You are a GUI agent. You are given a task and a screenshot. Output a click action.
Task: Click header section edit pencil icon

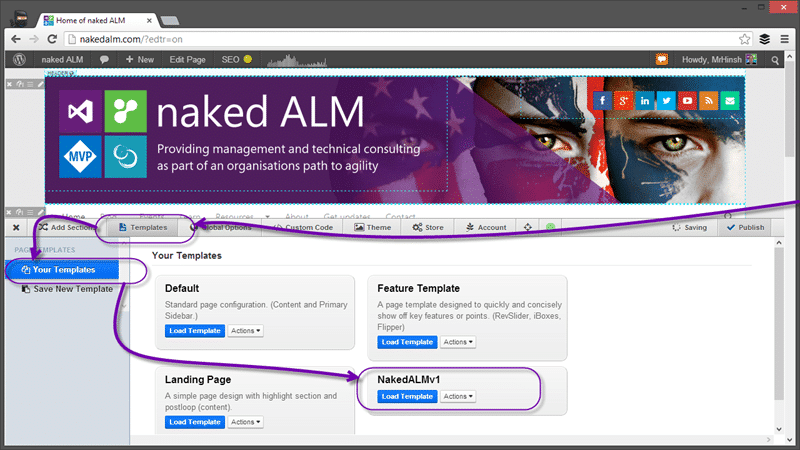point(40,84)
